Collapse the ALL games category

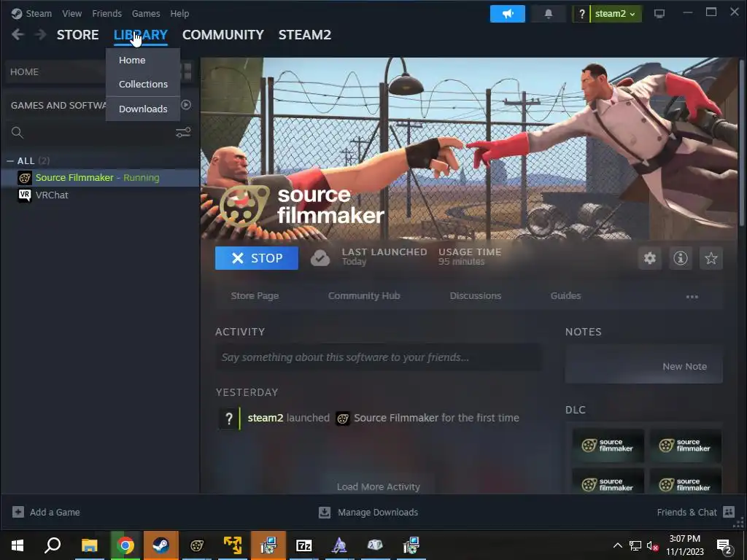click(x=10, y=161)
